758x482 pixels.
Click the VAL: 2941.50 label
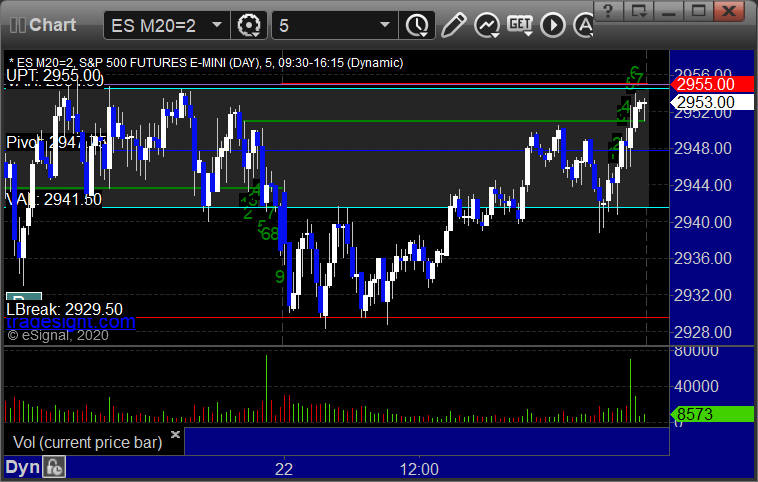point(54,199)
